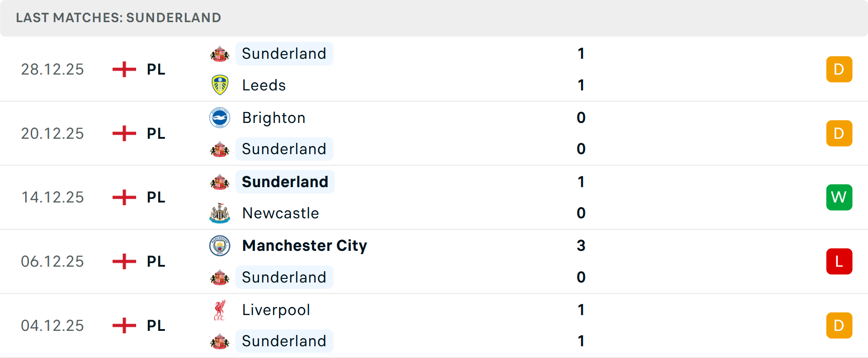Screen dimensions: 868x358
Task: Click the Leeds club crest icon
Action: click(x=220, y=85)
